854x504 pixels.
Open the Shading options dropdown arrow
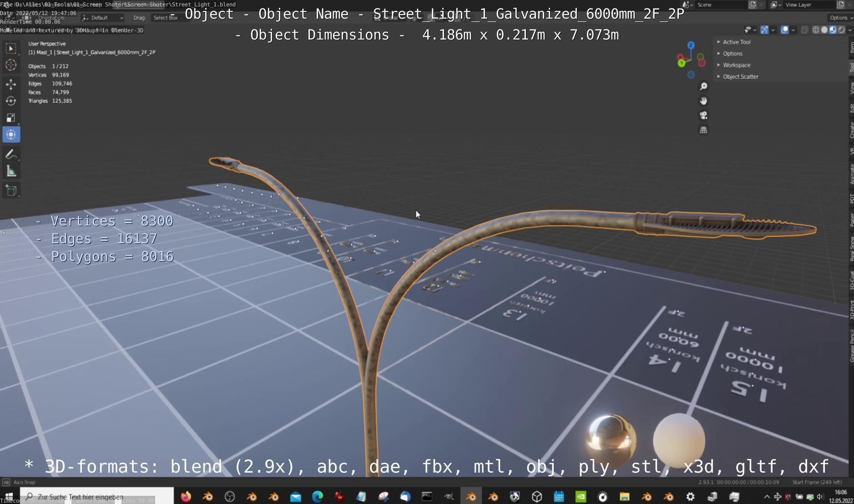850,30
